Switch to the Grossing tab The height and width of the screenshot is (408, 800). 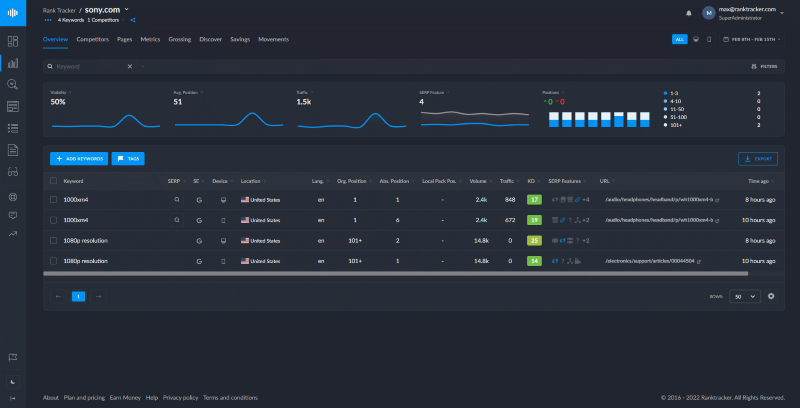point(180,39)
